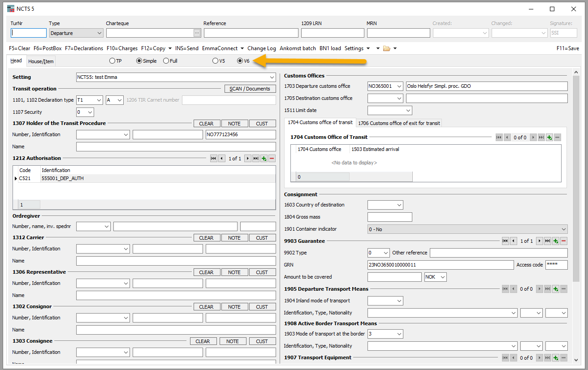588x370 pixels.
Task: Select the TP radio button
Action: coord(112,61)
